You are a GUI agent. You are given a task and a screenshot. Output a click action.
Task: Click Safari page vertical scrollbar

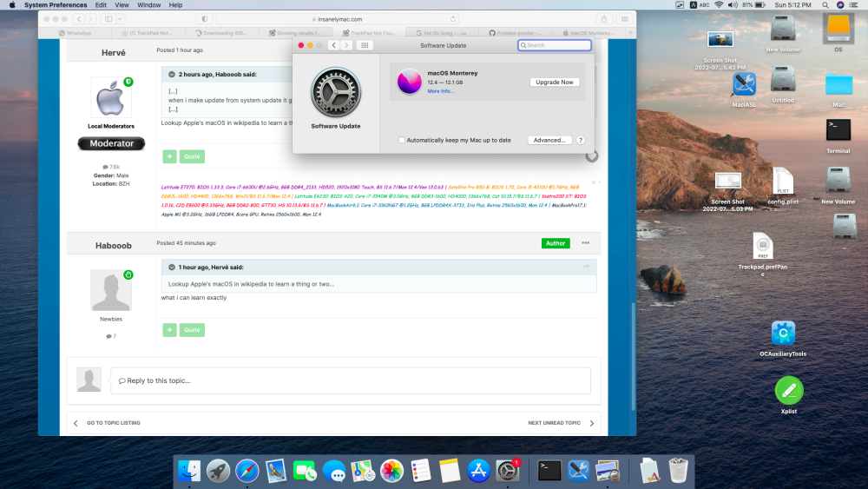(634, 356)
